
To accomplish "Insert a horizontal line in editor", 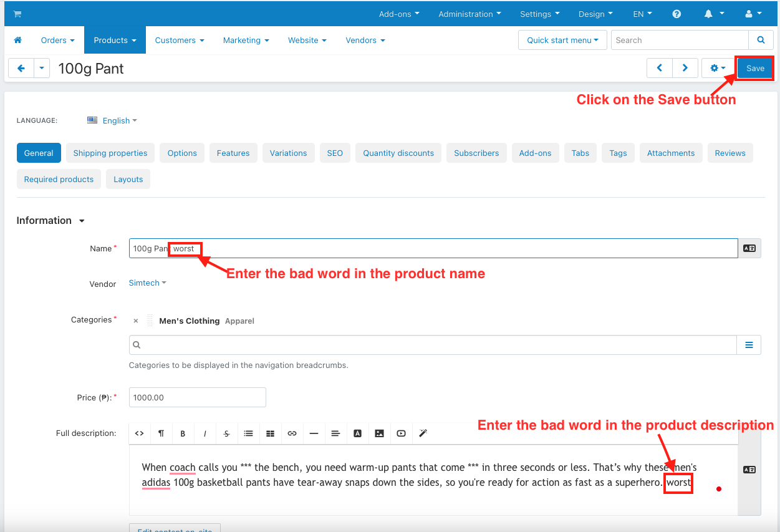I will [314, 433].
